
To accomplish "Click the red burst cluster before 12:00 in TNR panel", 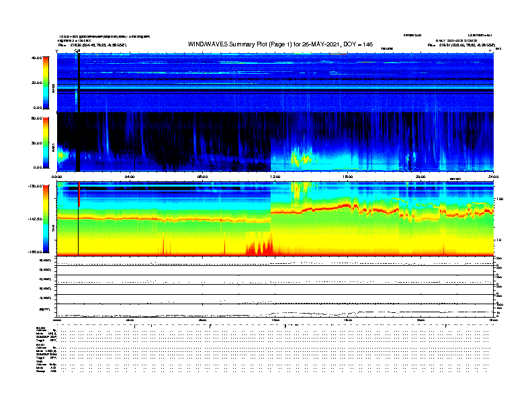I will (259, 244).
